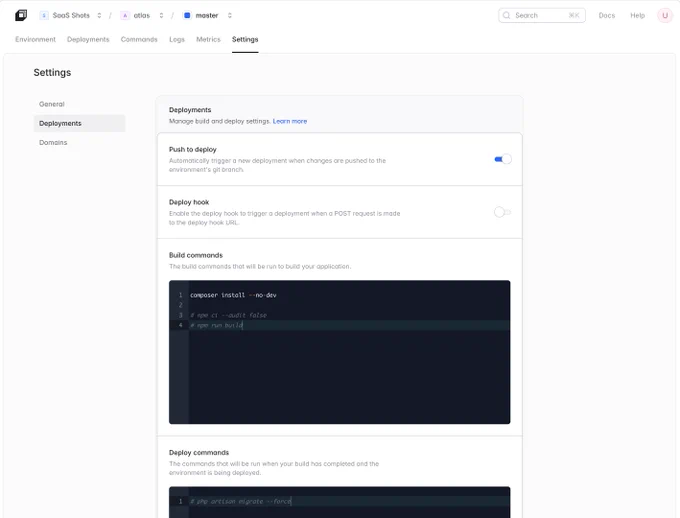
Task: Switch to the Logs tab
Action: [177, 39]
